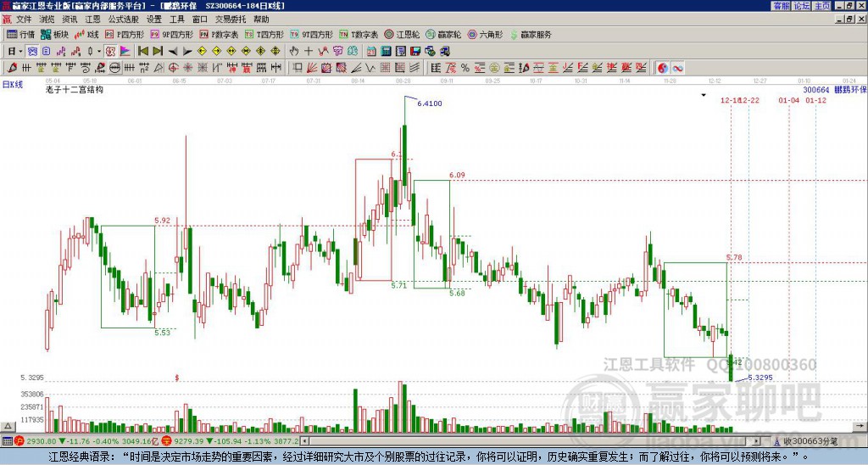Viewport: 868px width, 465px height.
Task: Click the 01-12 date marker
Action: coord(816,100)
